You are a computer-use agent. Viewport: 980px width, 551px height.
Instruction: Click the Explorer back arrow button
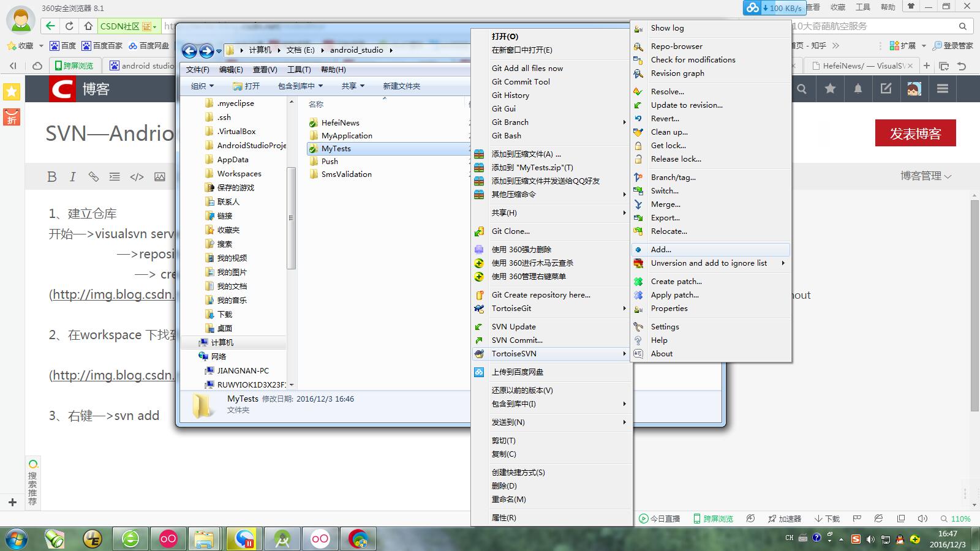tap(189, 51)
